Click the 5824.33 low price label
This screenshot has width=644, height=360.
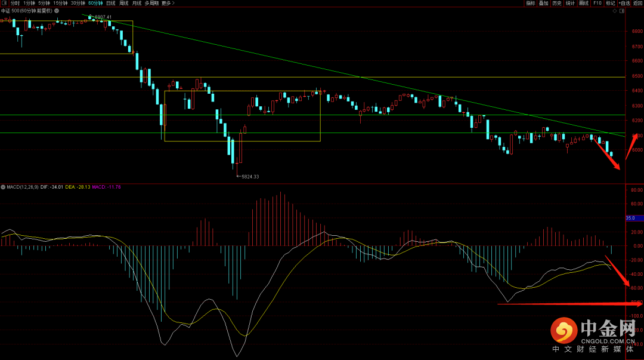point(249,177)
